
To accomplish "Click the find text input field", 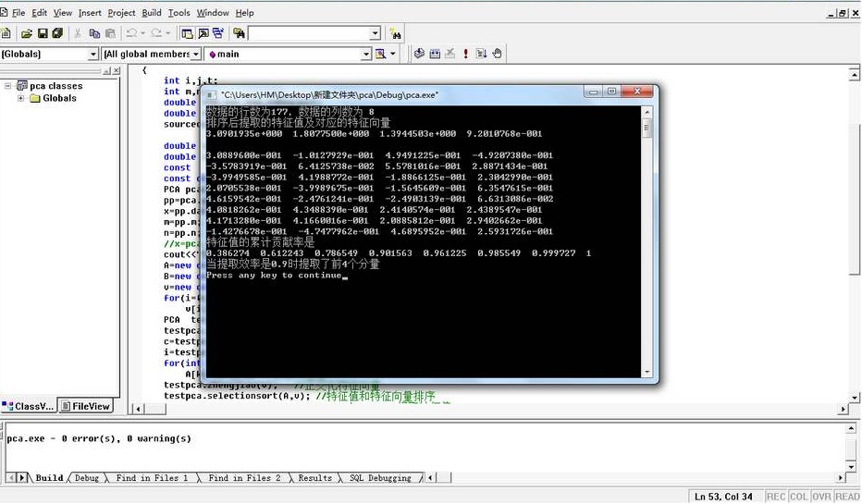I will (308, 33).
